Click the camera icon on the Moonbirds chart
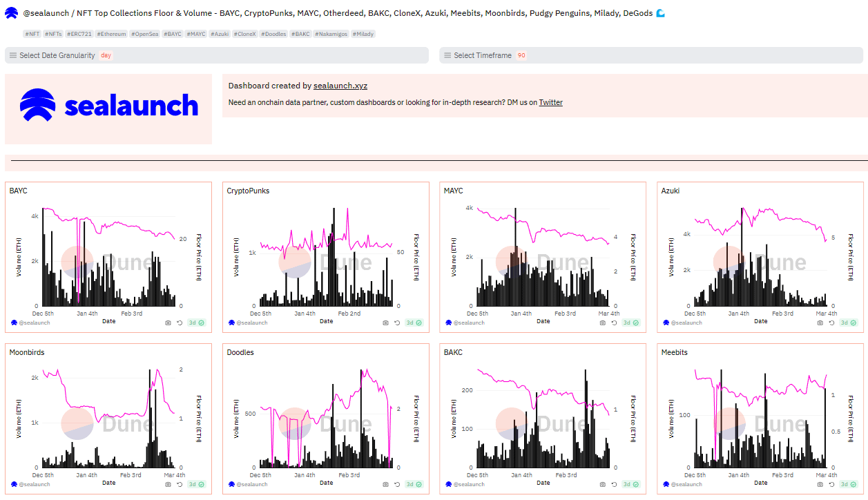Screen dimensions: 868x500 click(x=168, y=485)
